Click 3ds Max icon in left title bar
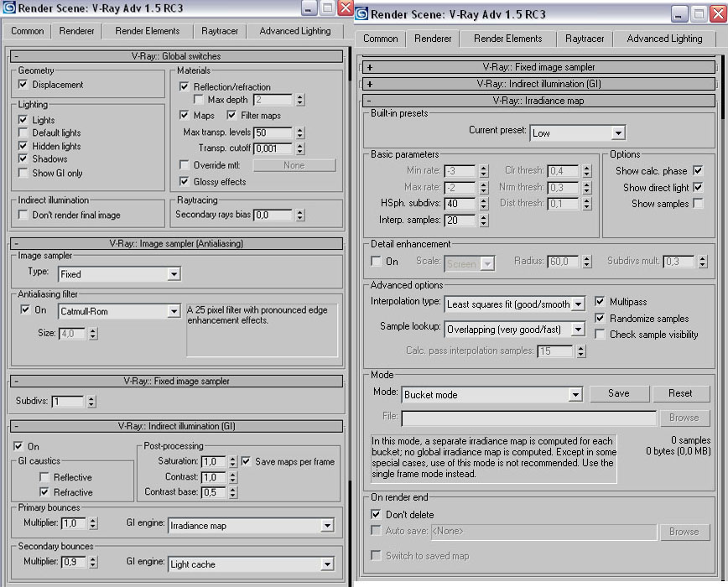 point(9,8)
